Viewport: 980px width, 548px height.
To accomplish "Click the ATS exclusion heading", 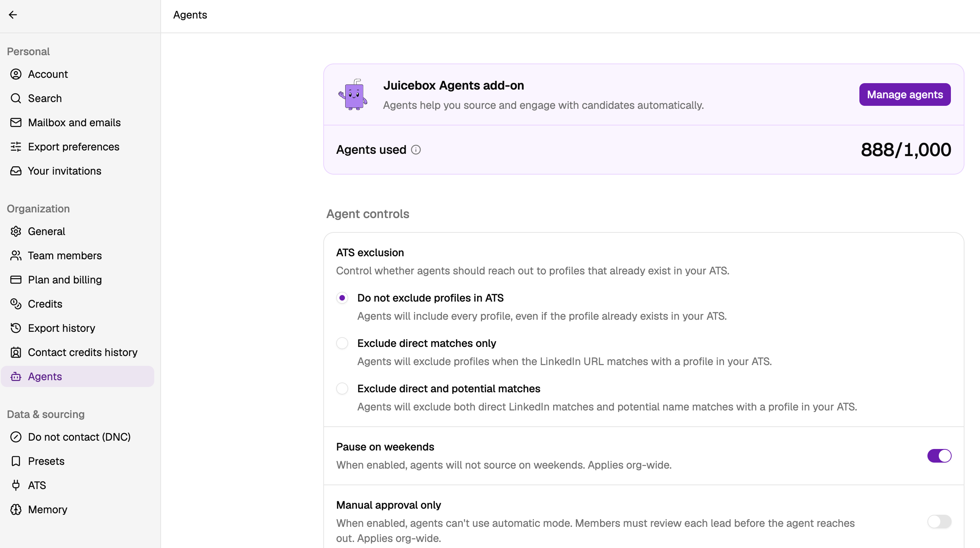I will [x=370, y=253].
